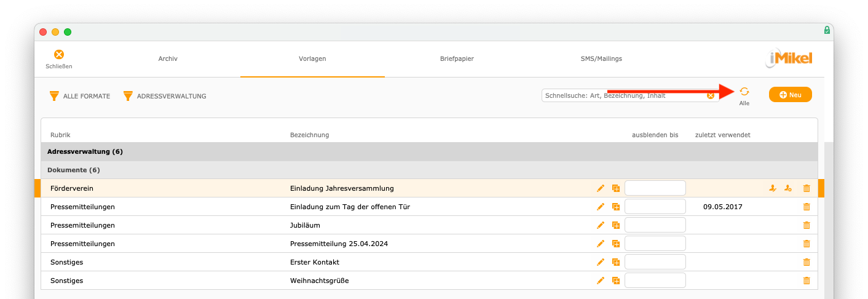Click the refresh Alle icon
This screenshot has height=299, width=868.
pos(744,92)
